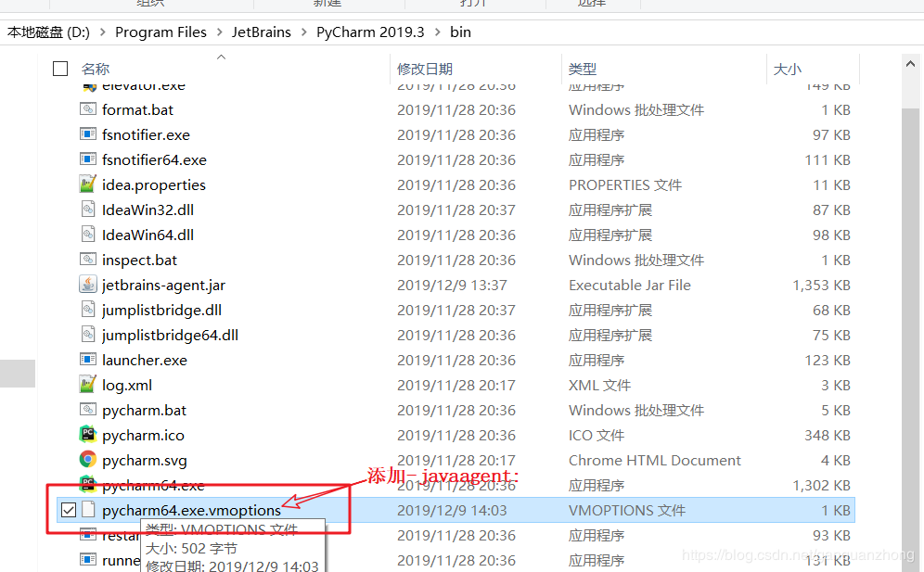Go to JetBrains folder in the address bar

click(261, 32)
